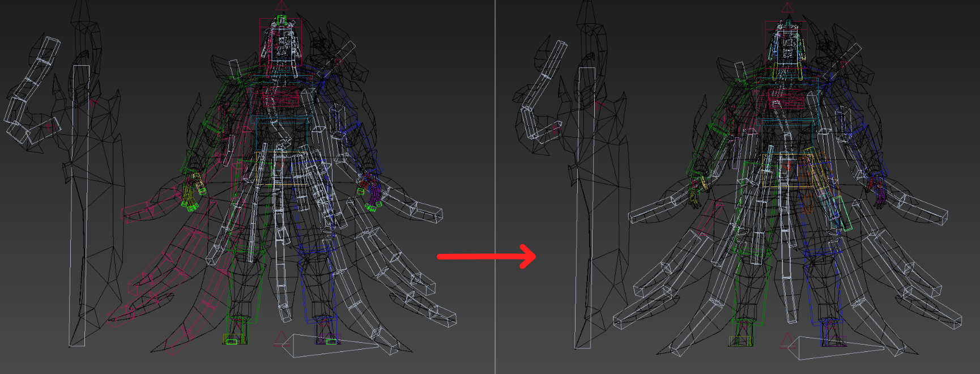Click the vertical divider between the two viewports
Image resolution: width=980 pixels, height=374 pixels.
click(x=495, y=187)
